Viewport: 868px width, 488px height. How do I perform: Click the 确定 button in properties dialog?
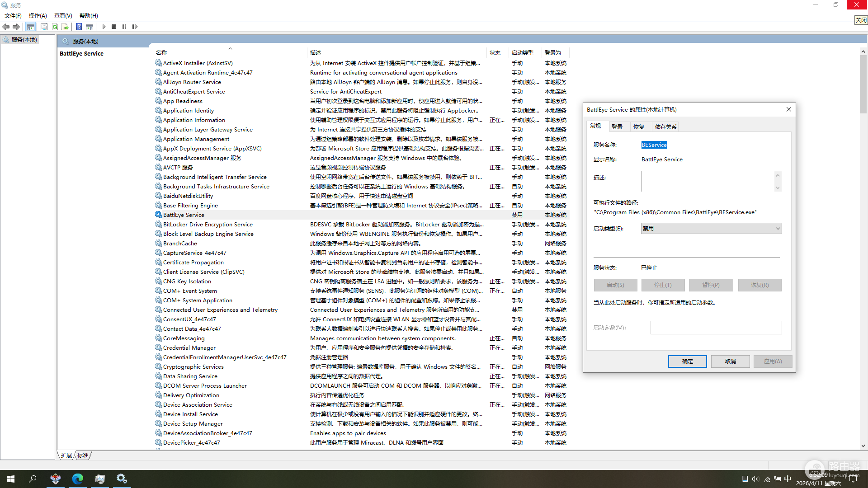point(687,361)
